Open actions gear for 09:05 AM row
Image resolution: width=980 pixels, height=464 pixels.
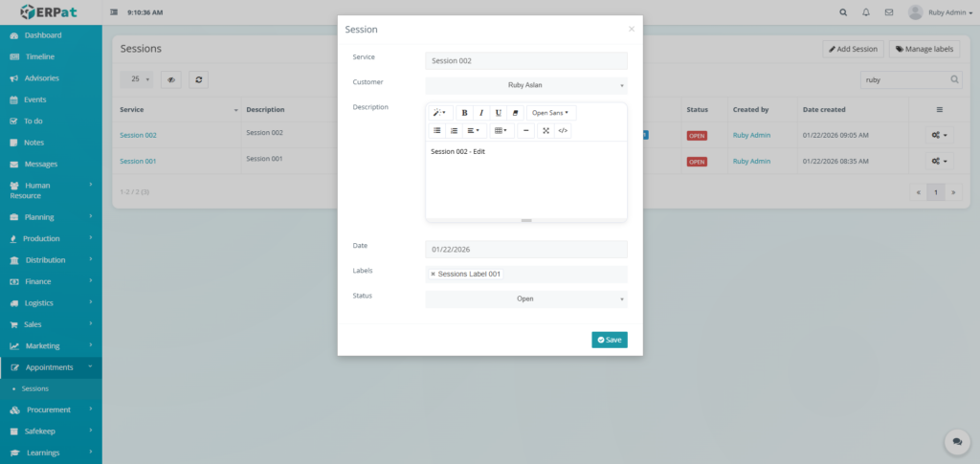(x=940, y=135)
